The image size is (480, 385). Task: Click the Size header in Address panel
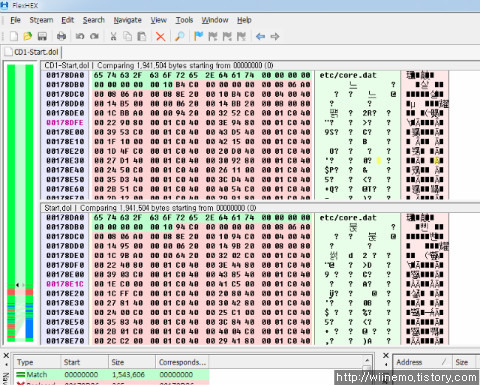pos(466,362)
